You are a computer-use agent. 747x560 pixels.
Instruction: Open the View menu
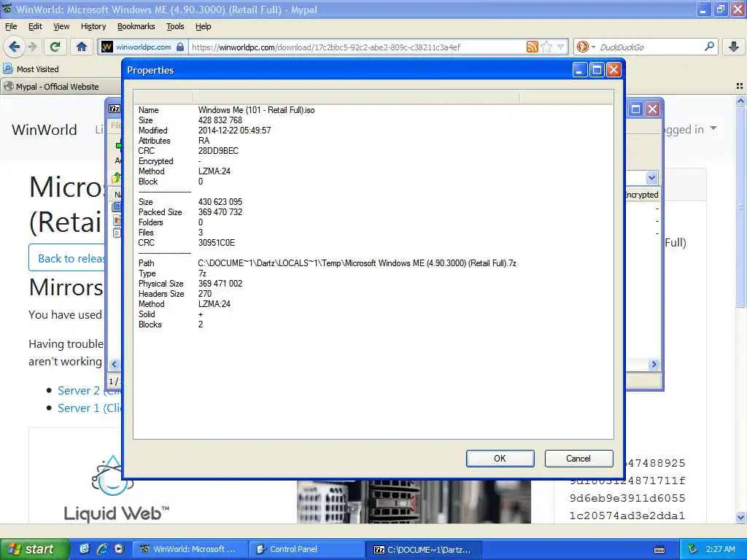click(61, 26)
